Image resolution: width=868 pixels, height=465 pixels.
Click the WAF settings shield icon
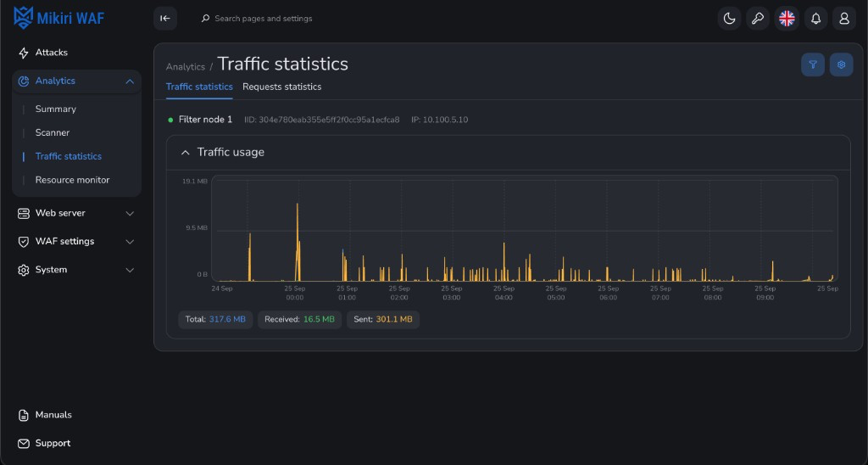23,242
